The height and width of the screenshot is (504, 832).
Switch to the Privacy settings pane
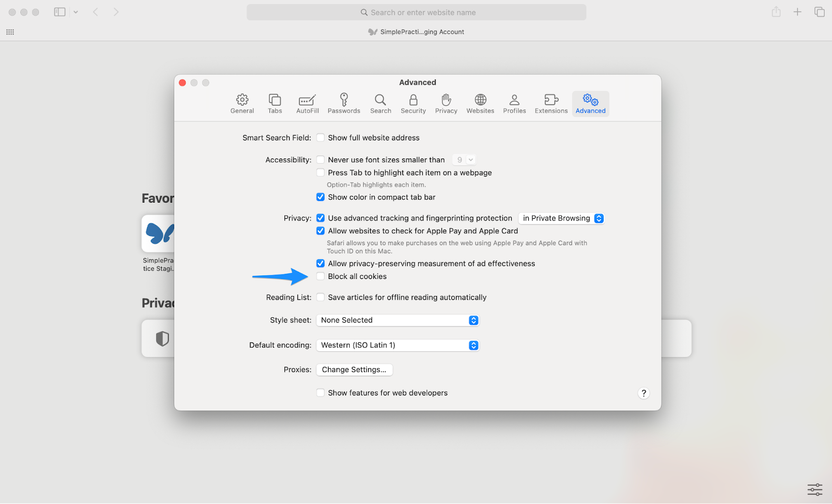pyautogui.click(x=446, y=103)
